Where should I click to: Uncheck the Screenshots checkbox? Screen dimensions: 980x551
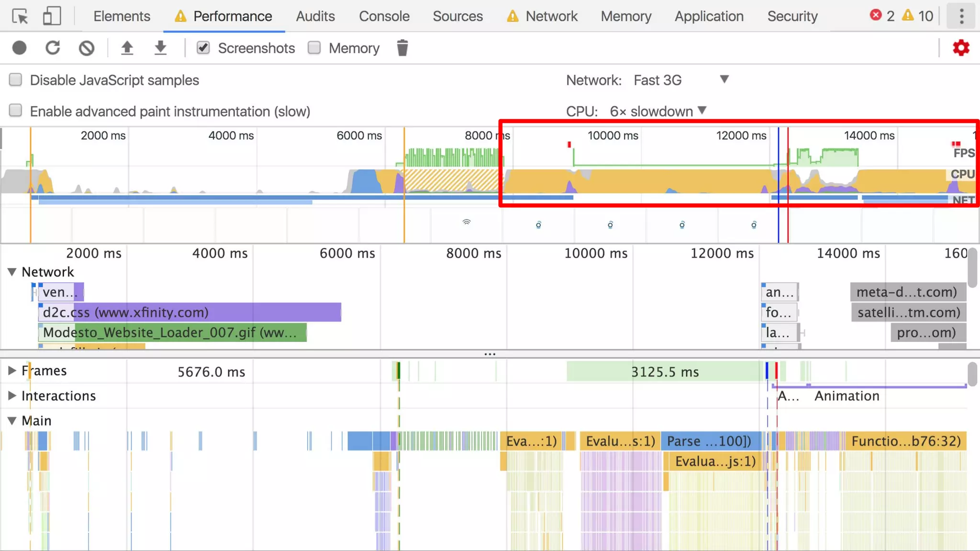(203, 48)
